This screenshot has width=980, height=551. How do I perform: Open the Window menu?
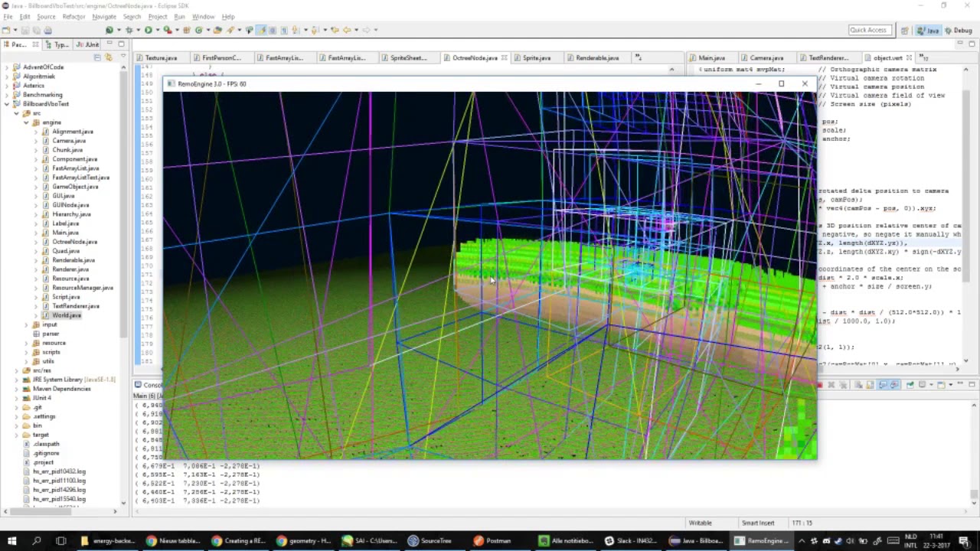point(203,16)
